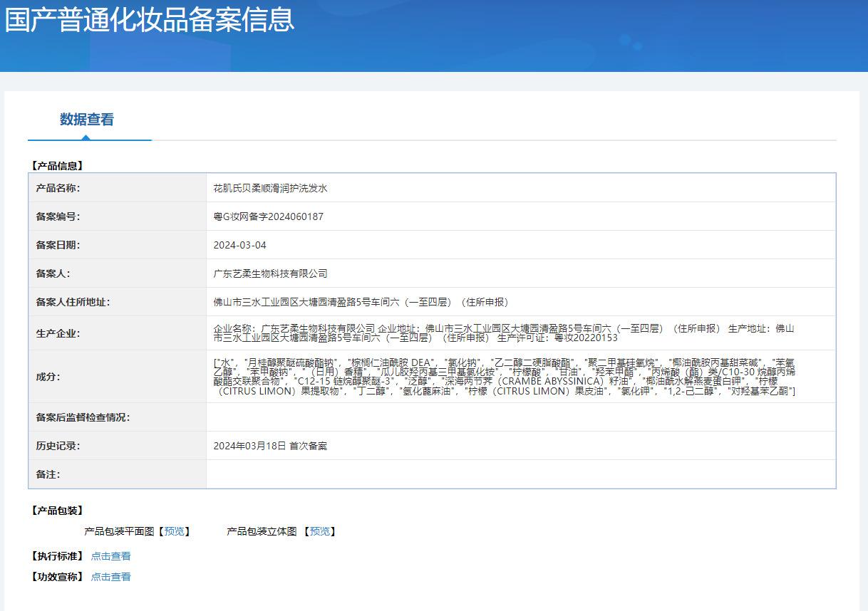Viewport: 868px width, 611px height.
Task: Click the 备案人 value 广东艺柔生物科技有限公司
Action: coord(270,273)
